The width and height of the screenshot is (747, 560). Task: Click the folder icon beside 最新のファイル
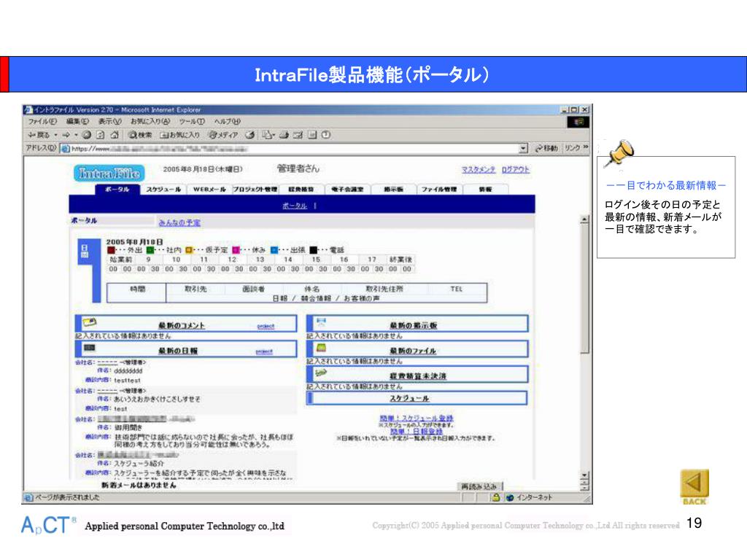(321, 348)
